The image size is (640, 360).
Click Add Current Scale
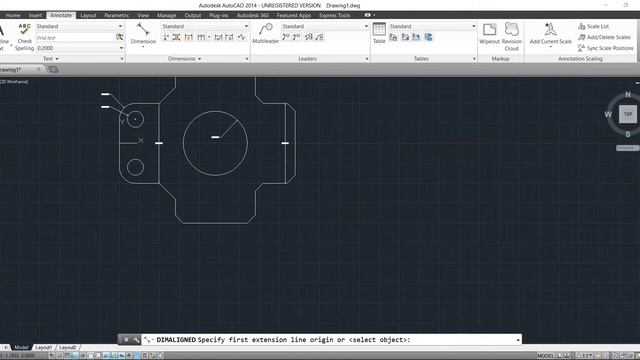click(x=550, y=33)
